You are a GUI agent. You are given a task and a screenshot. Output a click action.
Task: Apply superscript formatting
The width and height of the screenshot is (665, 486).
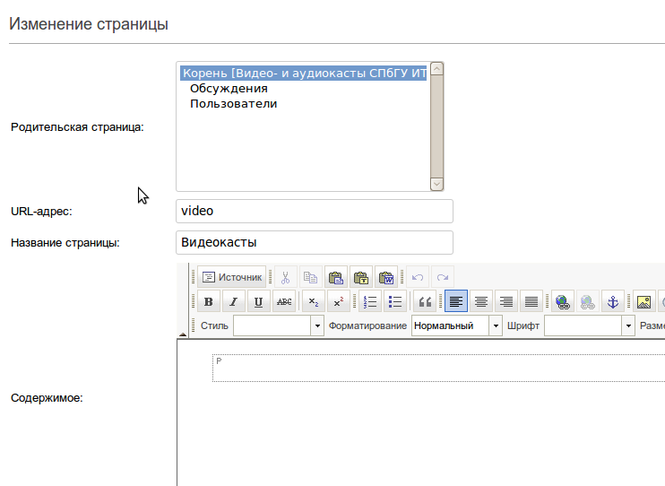coord(339,301)
